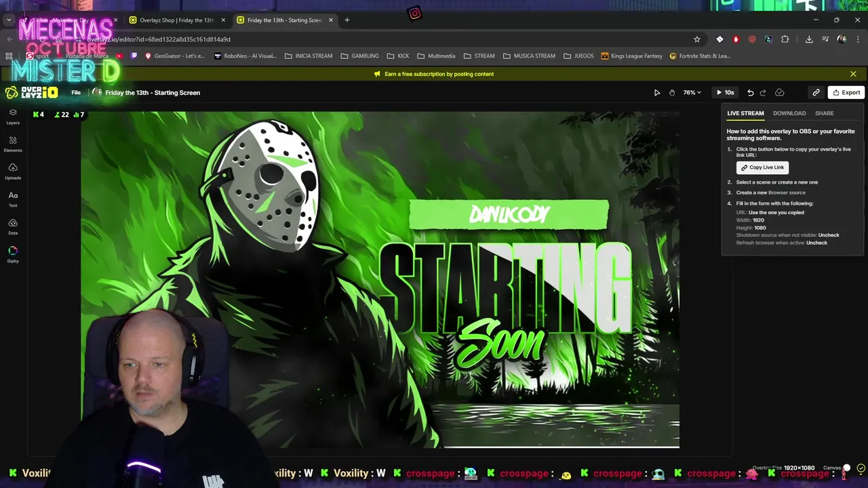
Task: Open the INICIA STREAM bookmark folder
Action: [309, 56]
